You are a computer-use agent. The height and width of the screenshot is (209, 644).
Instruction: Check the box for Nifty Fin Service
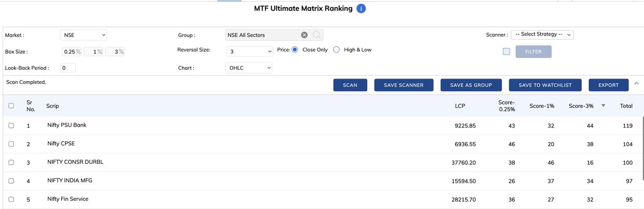pos(11,200)
